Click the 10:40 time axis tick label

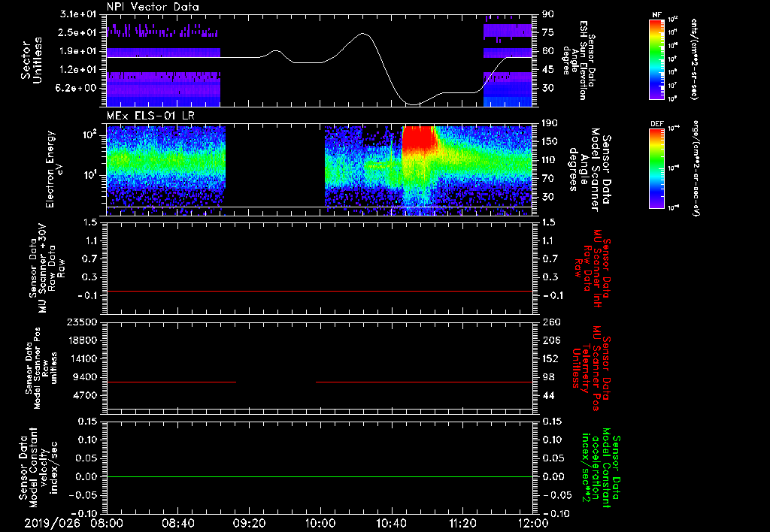[391, 524]
